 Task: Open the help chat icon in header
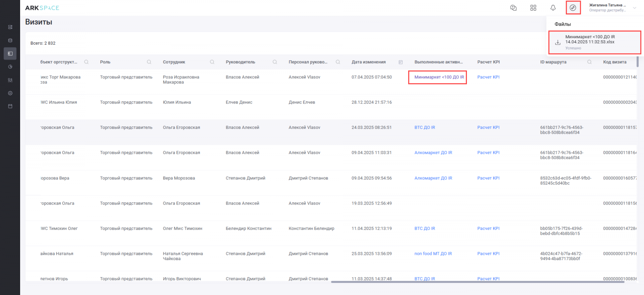point(513,8)
